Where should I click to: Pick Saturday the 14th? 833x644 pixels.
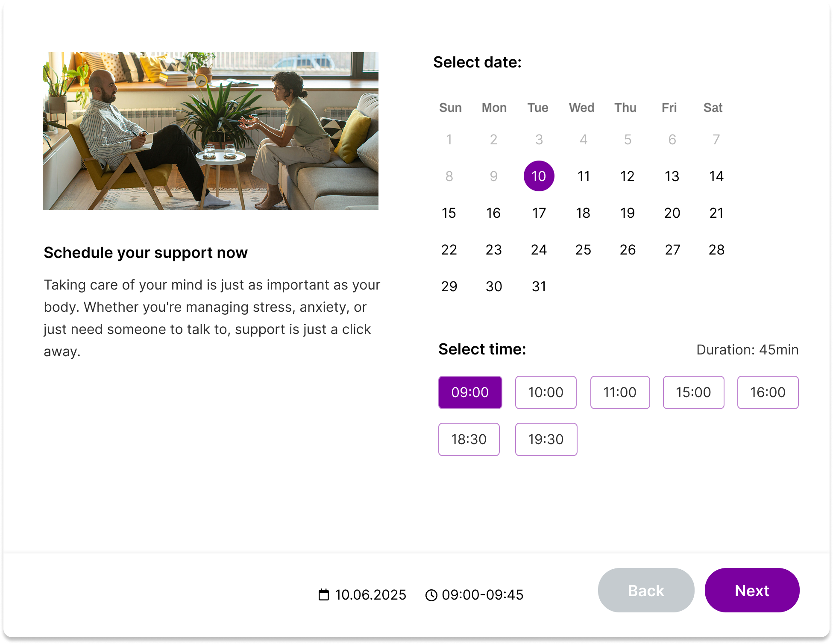pyautogui.click(x=716, y=176)
